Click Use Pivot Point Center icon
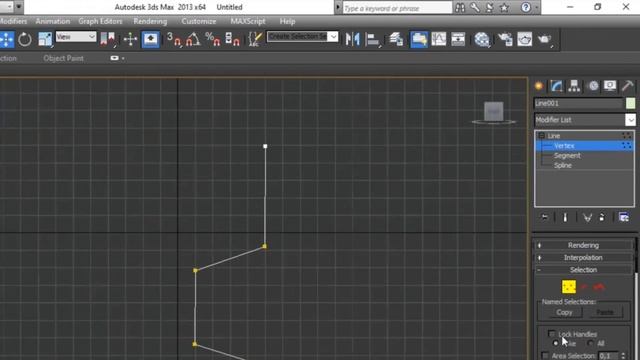Viewport: 640px width, 360px height. (x=108, y=40)
